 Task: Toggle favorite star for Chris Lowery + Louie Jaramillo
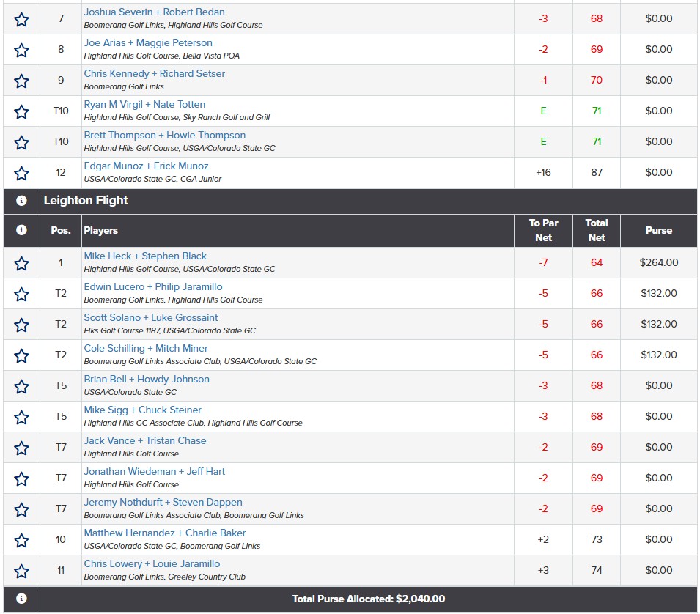(21, 572)
